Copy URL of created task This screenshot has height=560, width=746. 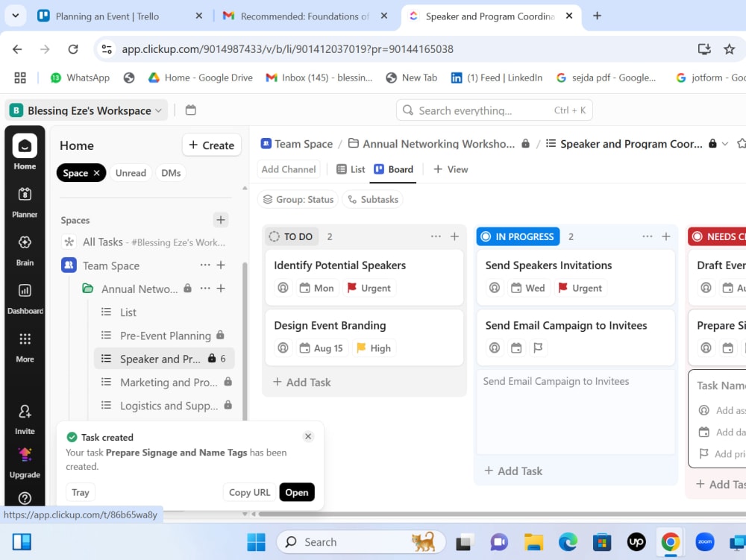(249, 492)
